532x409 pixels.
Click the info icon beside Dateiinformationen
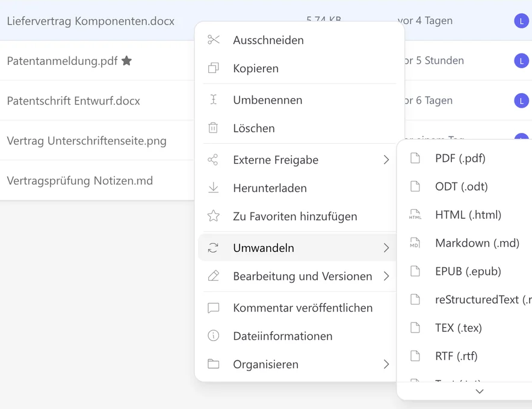[x=214, y=336]
